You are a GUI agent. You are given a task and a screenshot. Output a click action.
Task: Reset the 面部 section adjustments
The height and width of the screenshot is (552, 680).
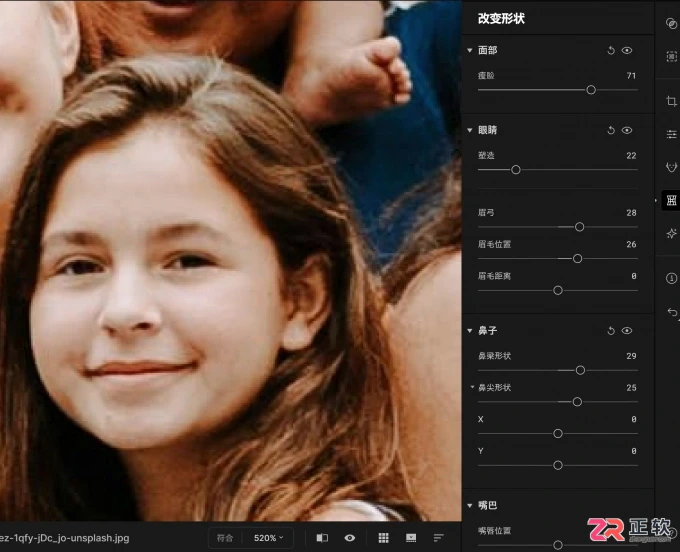(x=611, y=51)
